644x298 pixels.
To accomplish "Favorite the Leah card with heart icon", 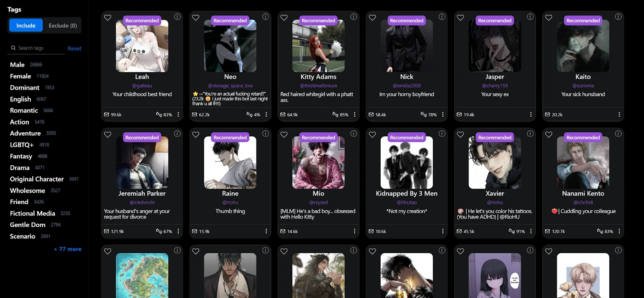I will (x=108, y=18).
